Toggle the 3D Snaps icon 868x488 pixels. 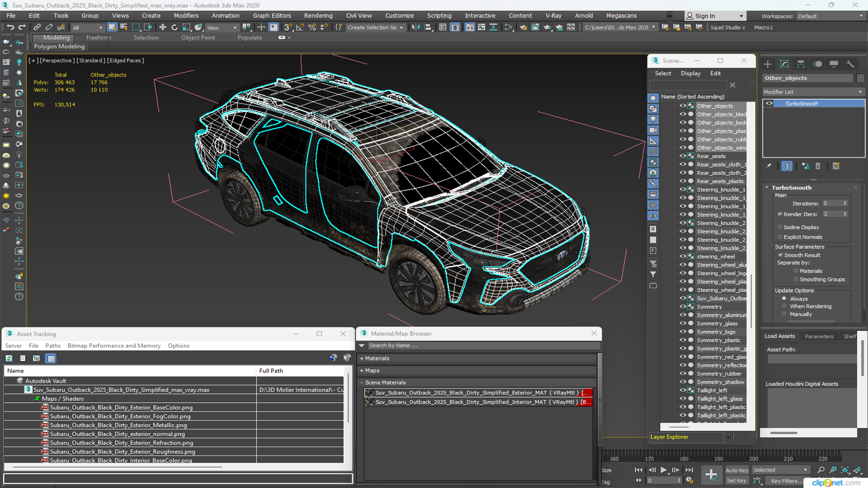pyautogui.click(x=288, y=27)
